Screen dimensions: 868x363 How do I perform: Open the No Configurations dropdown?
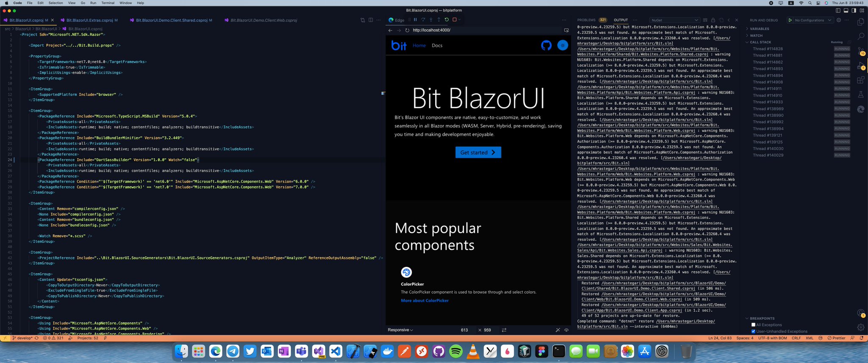tap(813, 20)
